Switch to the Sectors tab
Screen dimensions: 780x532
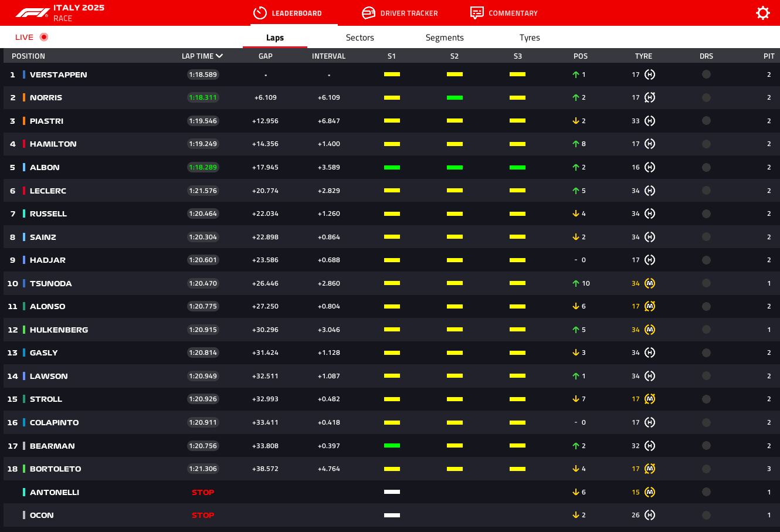click(360, 38)
